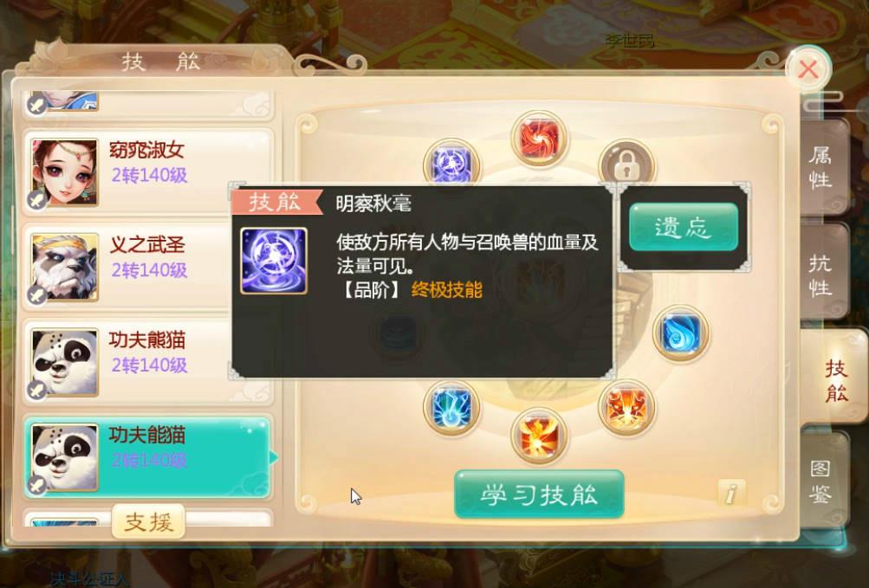Select the phoenix flame skill icon at bottom

539,435
